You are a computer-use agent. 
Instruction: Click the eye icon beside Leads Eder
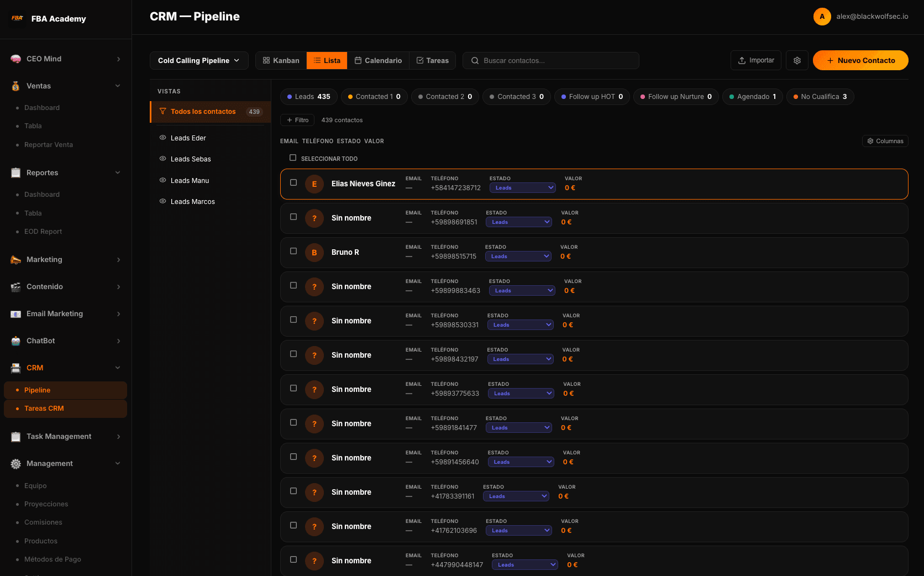click(163, 138)
